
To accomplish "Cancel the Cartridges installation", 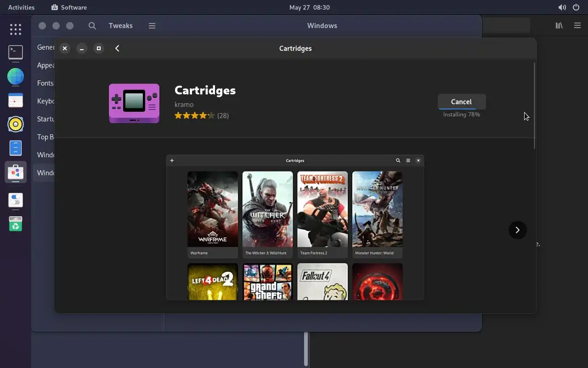I will click(x=461, y=102).
